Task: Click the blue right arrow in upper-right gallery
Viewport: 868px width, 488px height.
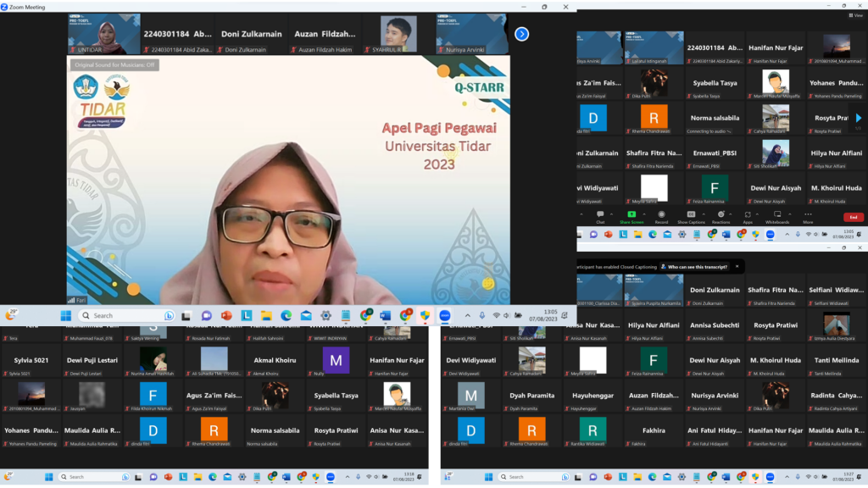Action: click(x=858, y=118)
